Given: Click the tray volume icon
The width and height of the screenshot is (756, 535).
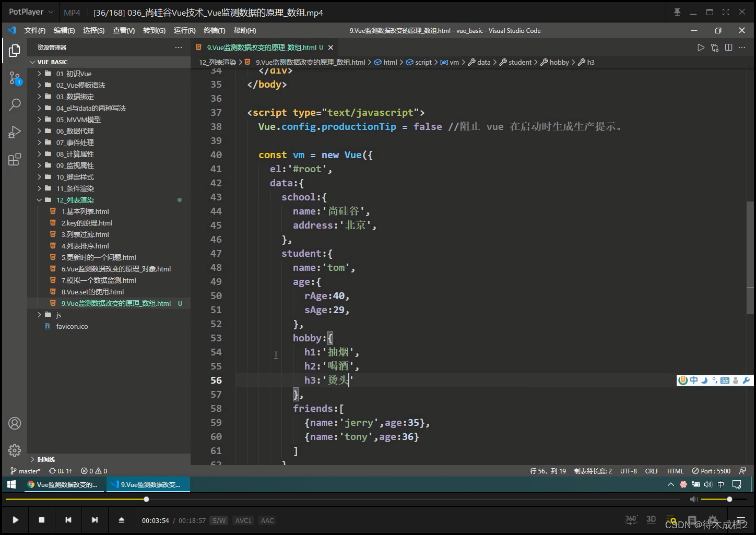Looking at the screenshot, I should click(x=708, y=484).
